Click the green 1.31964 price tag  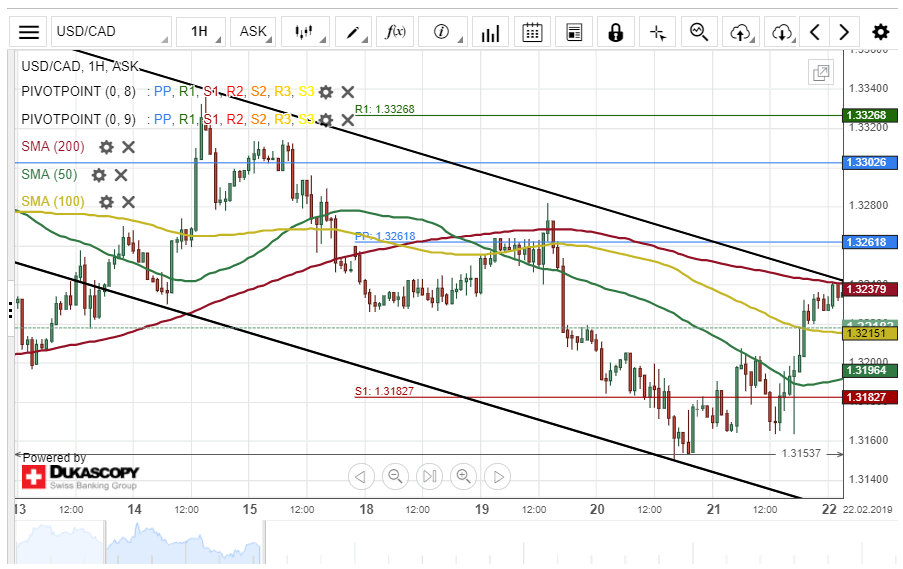tap(870, 370)
